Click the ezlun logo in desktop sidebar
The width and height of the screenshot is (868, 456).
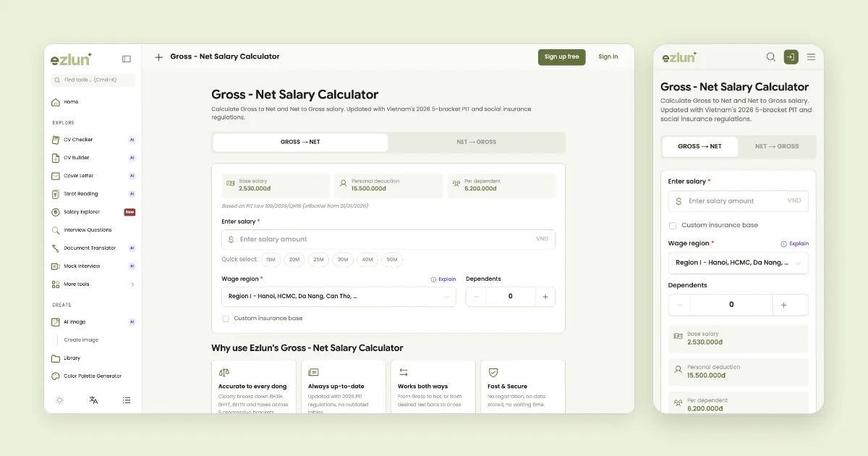(x=71, y=59)
